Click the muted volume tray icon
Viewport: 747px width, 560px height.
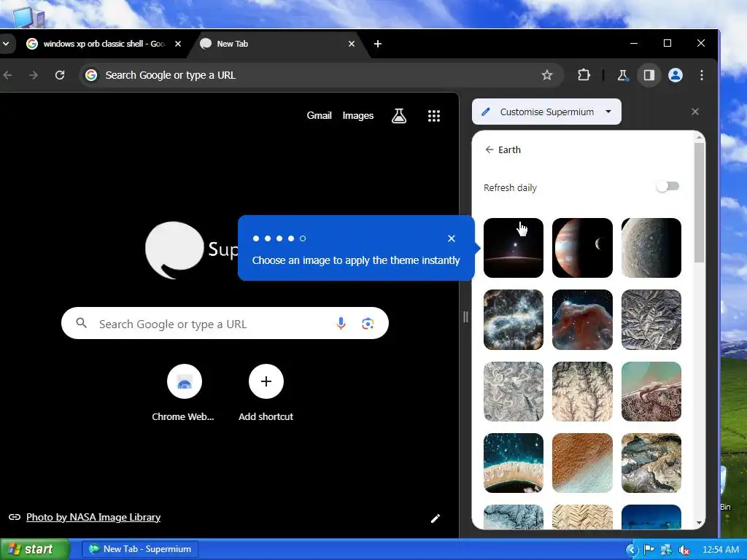(x=684, y=550)
